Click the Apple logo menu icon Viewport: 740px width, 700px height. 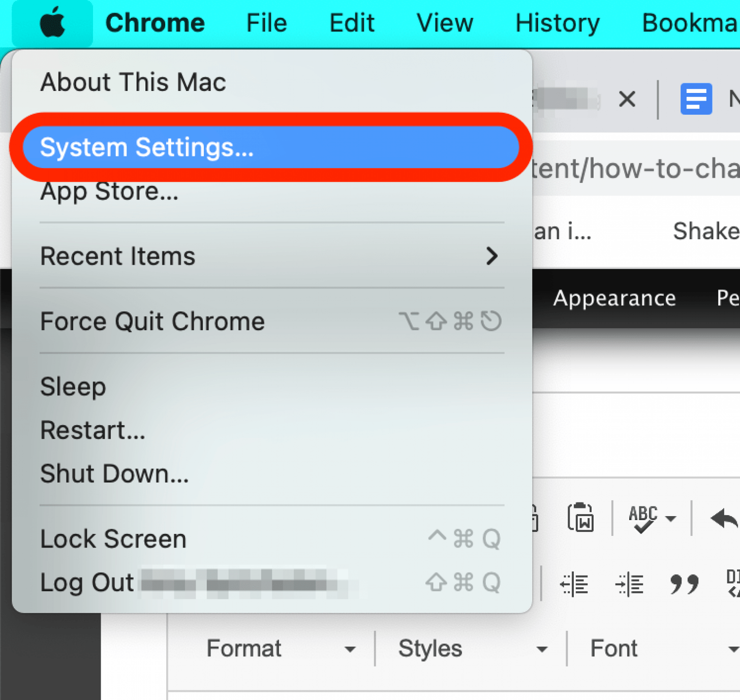[52, 23]
